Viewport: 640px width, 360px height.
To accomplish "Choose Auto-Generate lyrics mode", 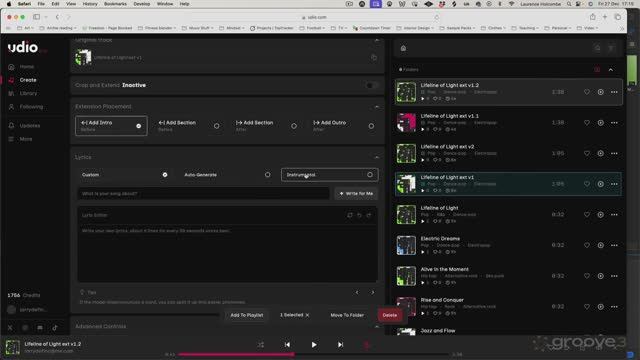I will (227, 175).
